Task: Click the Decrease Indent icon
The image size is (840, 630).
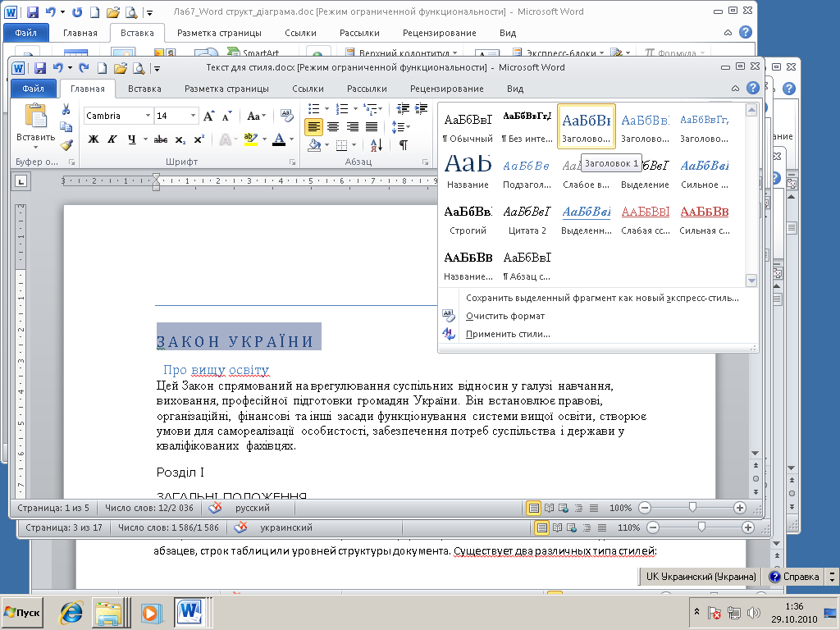Action: tap(402, 109)
